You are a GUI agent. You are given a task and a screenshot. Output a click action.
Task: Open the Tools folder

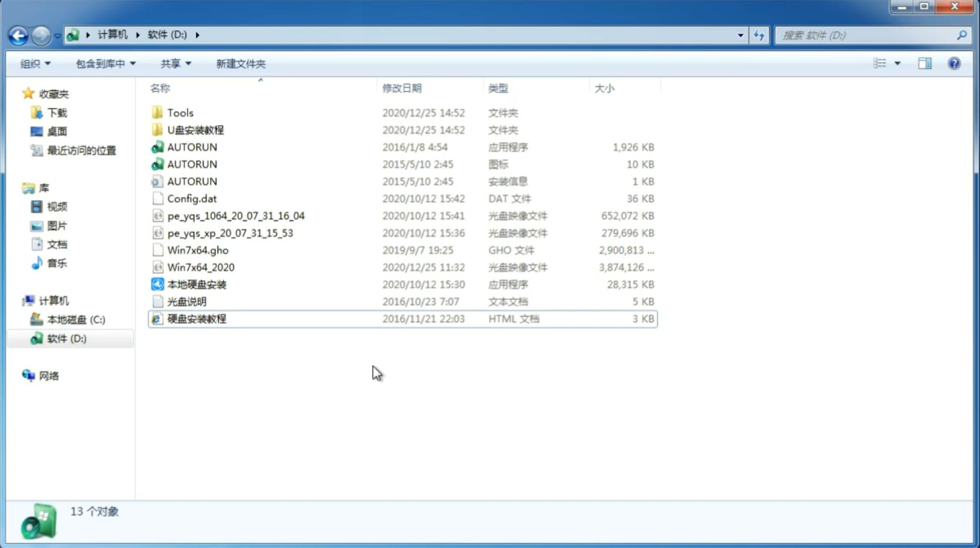pyautogui.click(x=179, y=112)
